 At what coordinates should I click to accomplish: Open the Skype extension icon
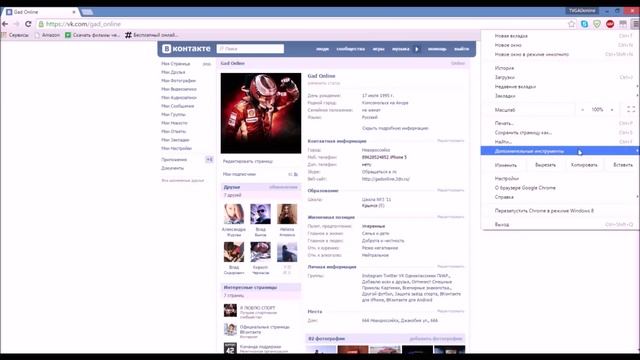584,24
